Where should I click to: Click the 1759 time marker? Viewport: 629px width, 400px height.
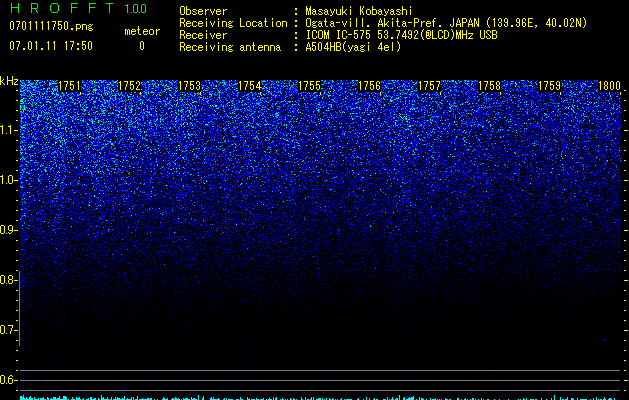549,86
